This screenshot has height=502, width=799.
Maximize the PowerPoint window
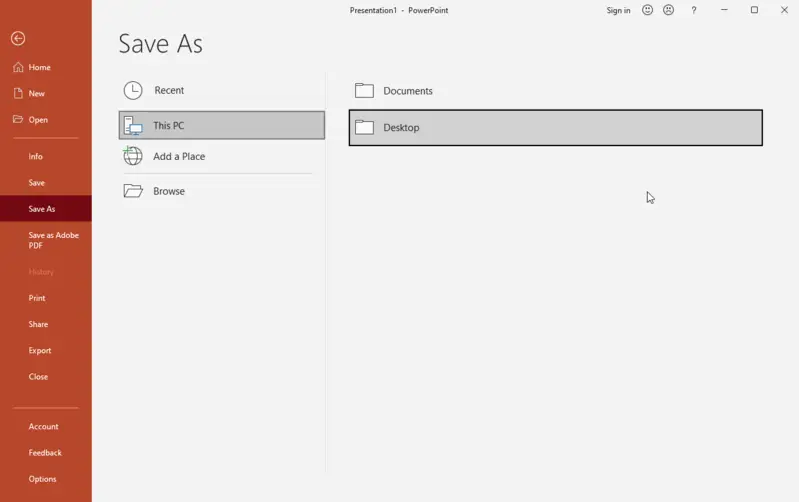tap(754, 10)
